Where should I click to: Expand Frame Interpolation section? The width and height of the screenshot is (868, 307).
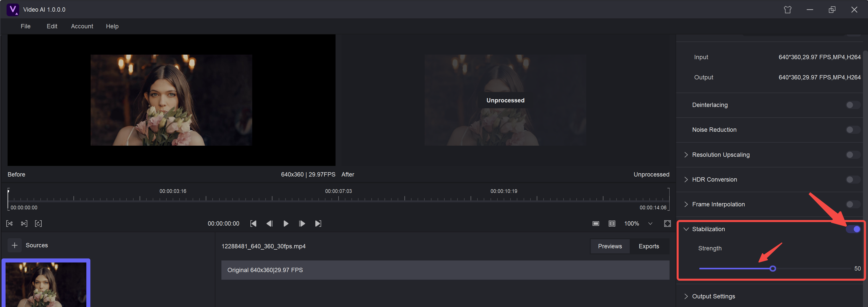pos(686,204)
